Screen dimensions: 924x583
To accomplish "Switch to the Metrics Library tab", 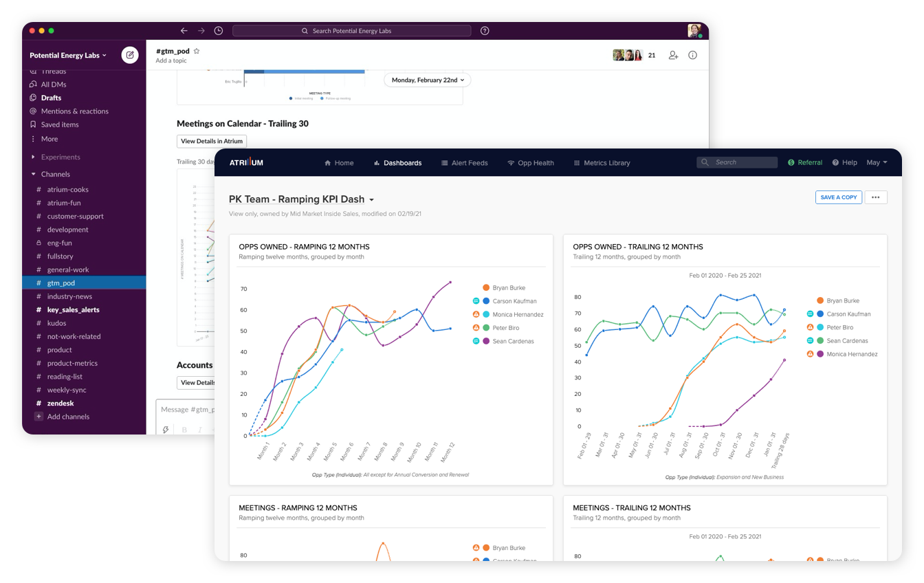I will 602,163.
